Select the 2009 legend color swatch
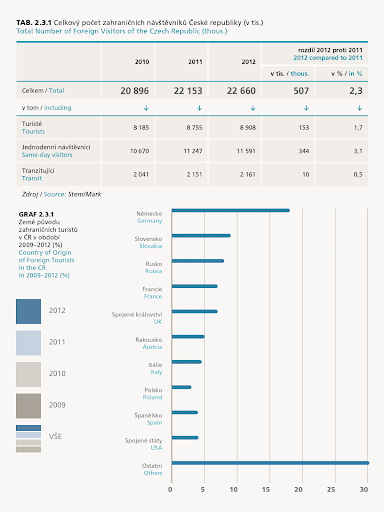384x512 pixels. [x=29, y=406]
